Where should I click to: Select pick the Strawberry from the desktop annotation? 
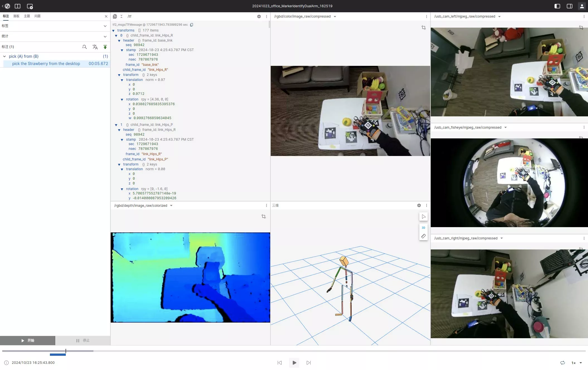[46, 64]
